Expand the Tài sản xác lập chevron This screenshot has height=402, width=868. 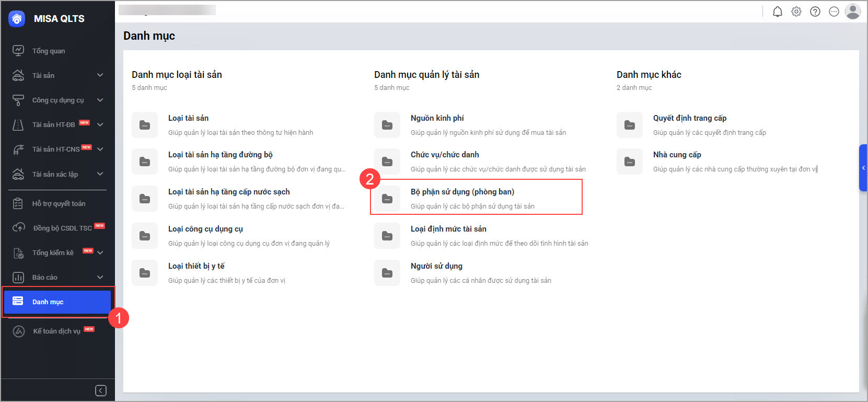[100, 174]
